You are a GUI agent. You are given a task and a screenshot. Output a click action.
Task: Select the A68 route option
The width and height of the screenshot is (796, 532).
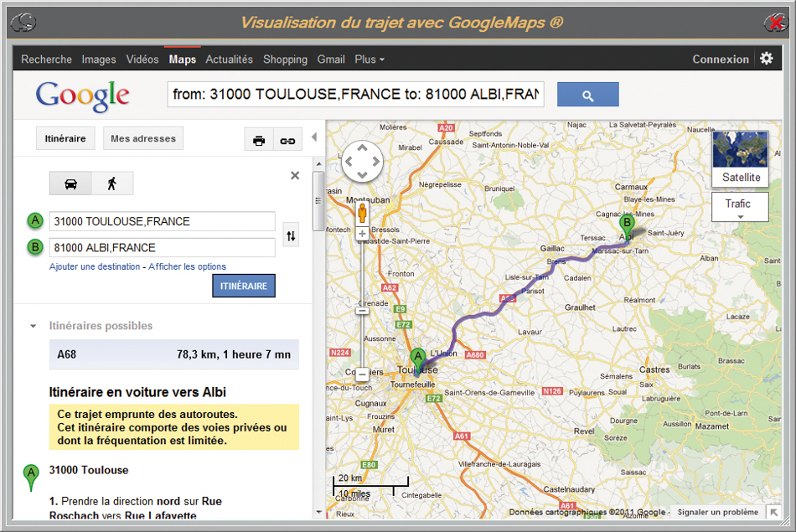(174, 354)
